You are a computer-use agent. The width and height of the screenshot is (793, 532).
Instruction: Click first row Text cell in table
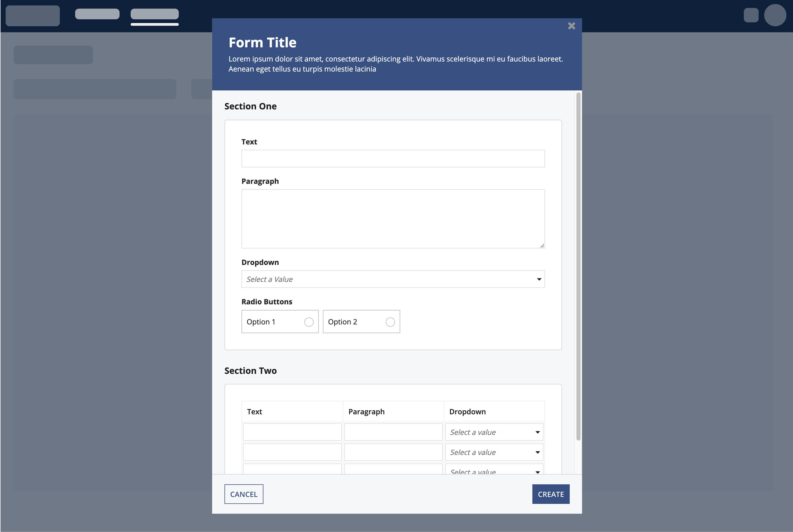(x=292, y=432)
